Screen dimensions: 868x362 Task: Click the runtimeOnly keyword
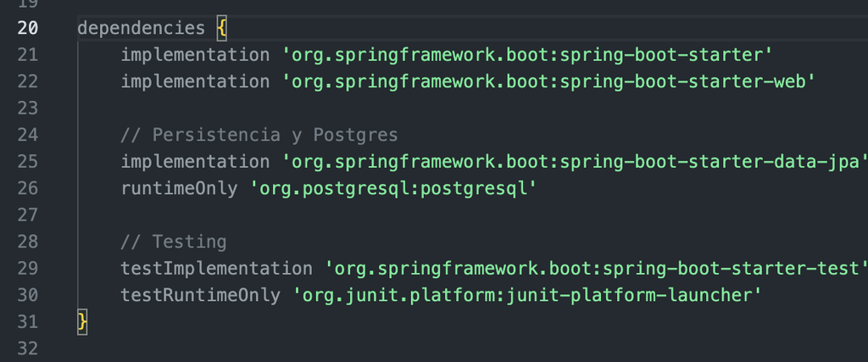click(180, 189)
